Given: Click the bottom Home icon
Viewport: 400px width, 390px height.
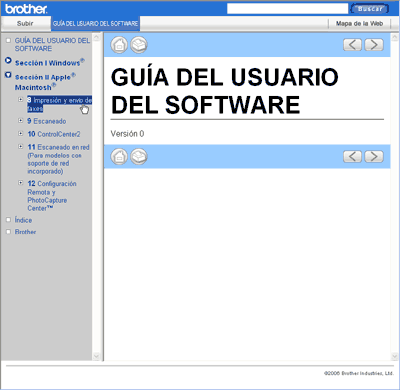Looking at the screenshot, I should coord(119,157).
